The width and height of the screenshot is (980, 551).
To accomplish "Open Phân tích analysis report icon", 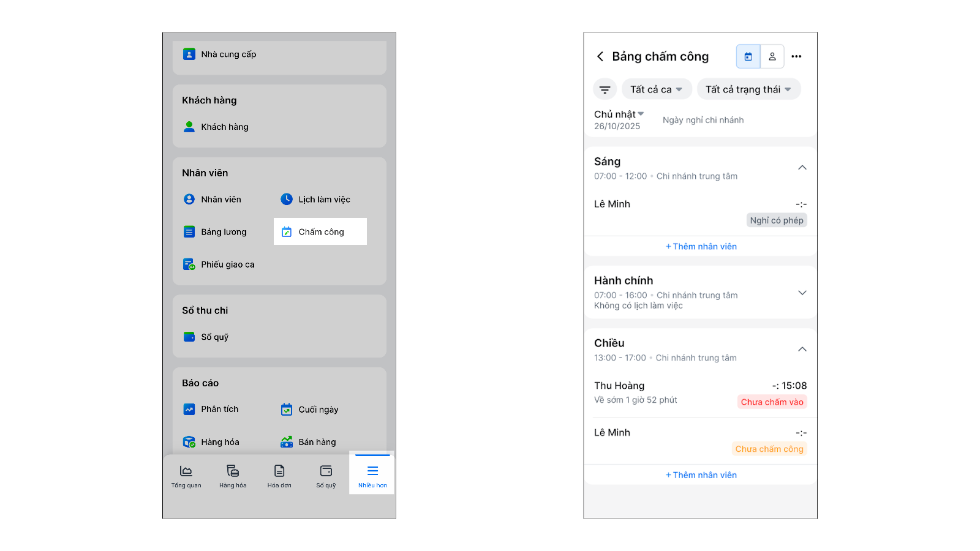I will pyautogui.click(x=189, y=409).
